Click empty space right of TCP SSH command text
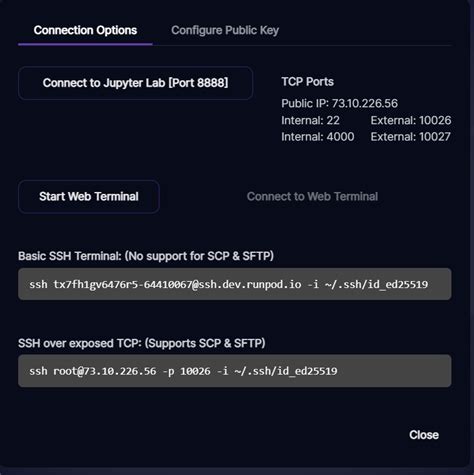Image resolution: width=474 pixels, height=475 pixels. [393, 371]
